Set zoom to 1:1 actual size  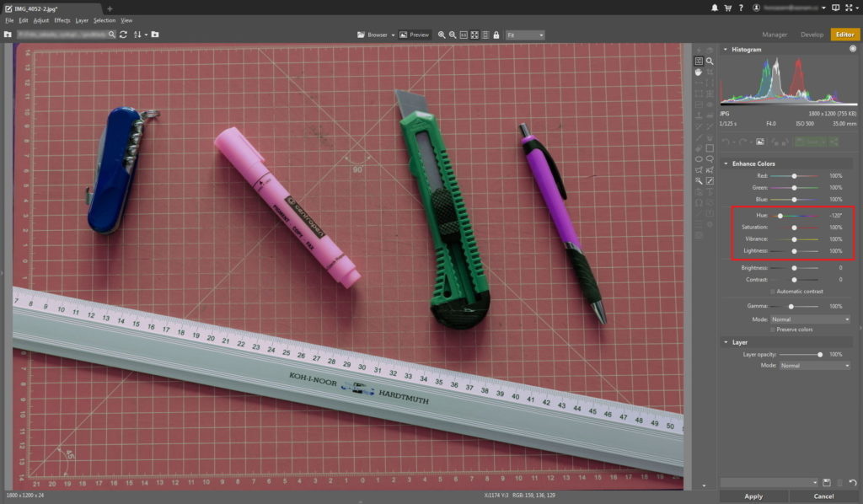pos(464,35)
